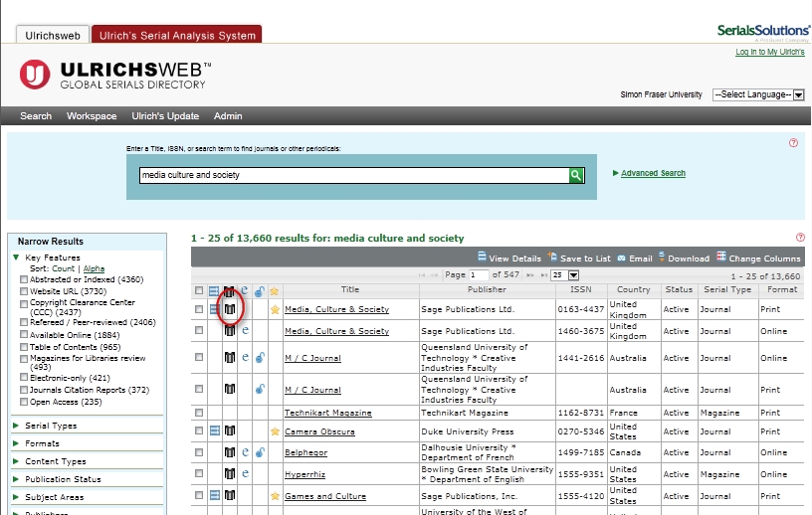Click the Save to List toolbar icon

point(552,257)
